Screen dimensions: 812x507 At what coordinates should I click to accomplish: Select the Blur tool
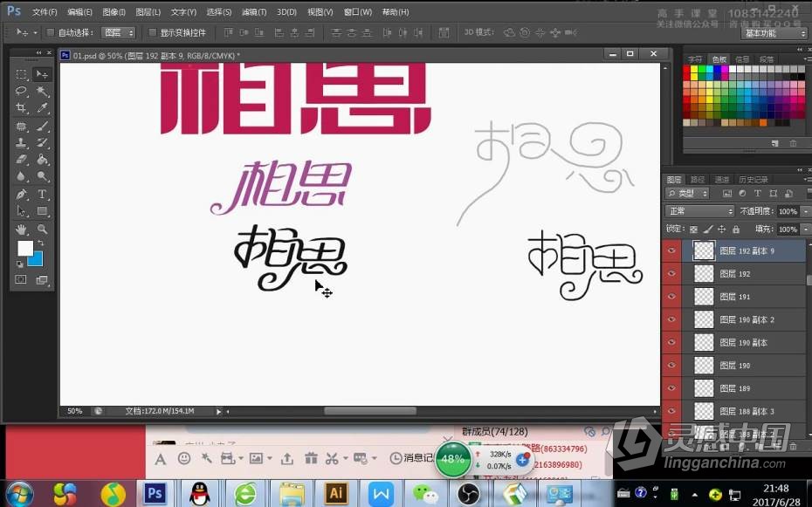21,176
